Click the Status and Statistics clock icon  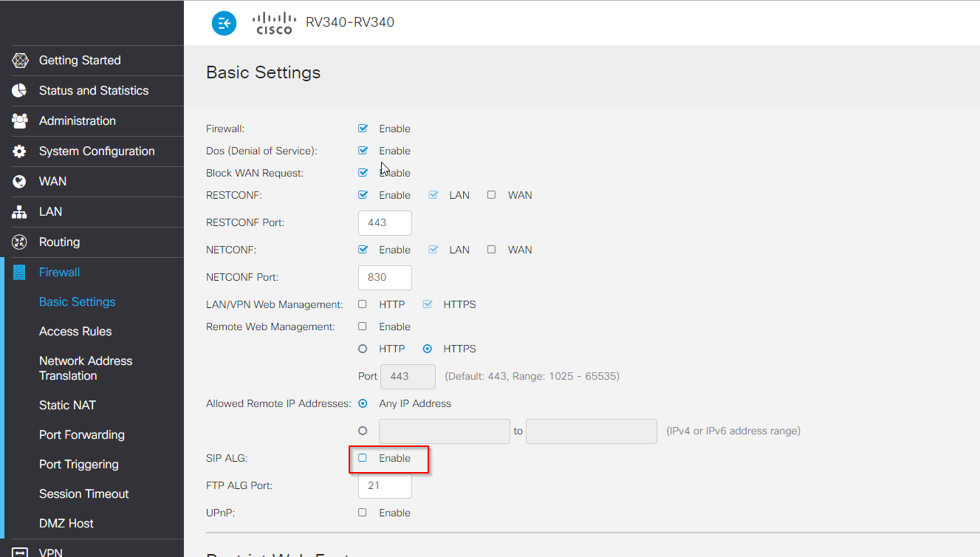pyautogui.click(x=20, y=90)
